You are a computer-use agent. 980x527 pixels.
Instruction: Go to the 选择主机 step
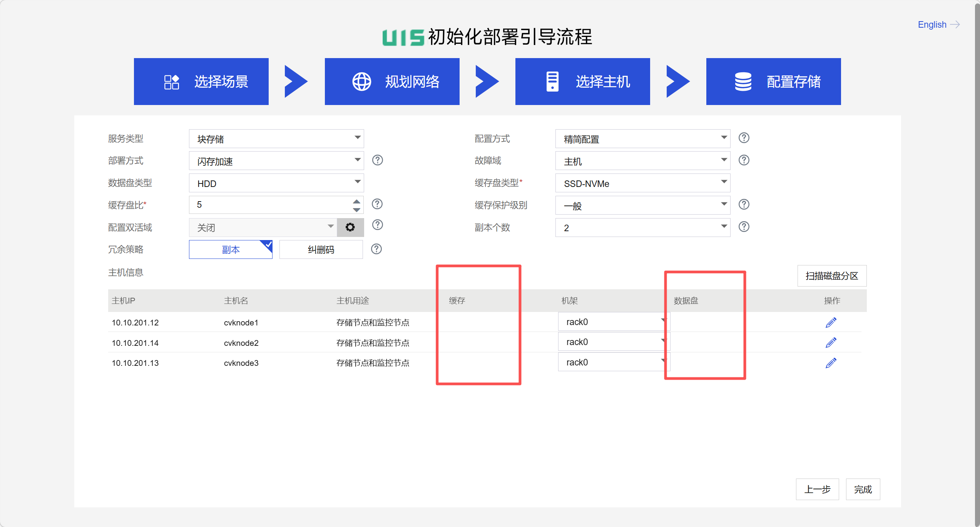pyautogui.click(x=582, y=82)
